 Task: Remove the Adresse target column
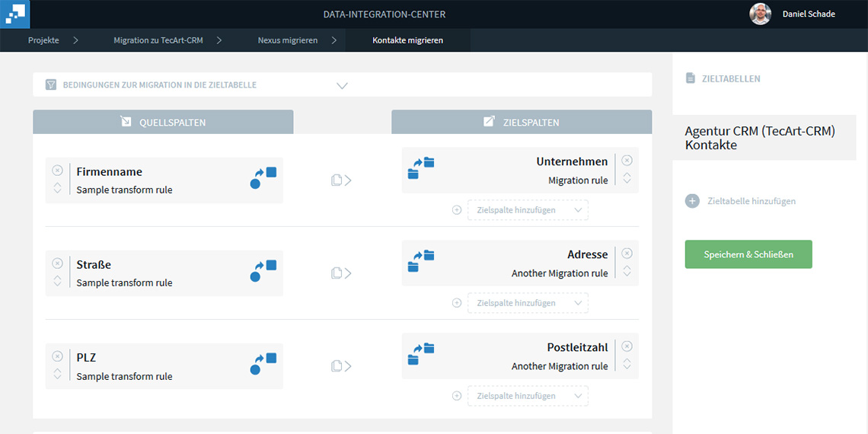click(x=627, y=254)
